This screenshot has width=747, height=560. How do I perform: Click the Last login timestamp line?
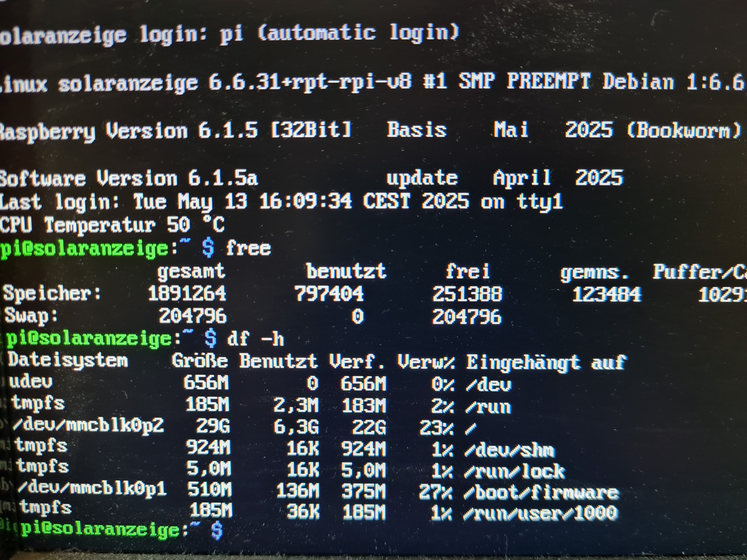[280, 202]
